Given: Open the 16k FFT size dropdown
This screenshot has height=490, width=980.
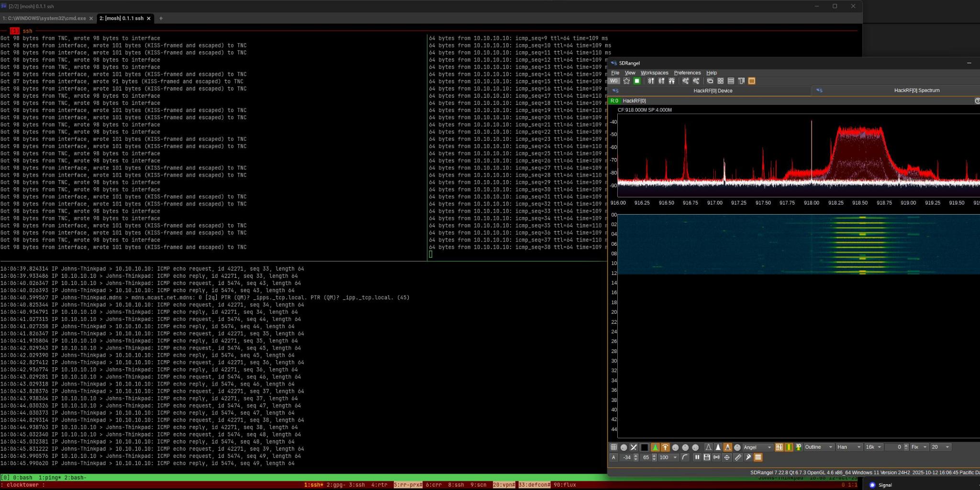Looking at the screenshot, I should coord(873,447).
